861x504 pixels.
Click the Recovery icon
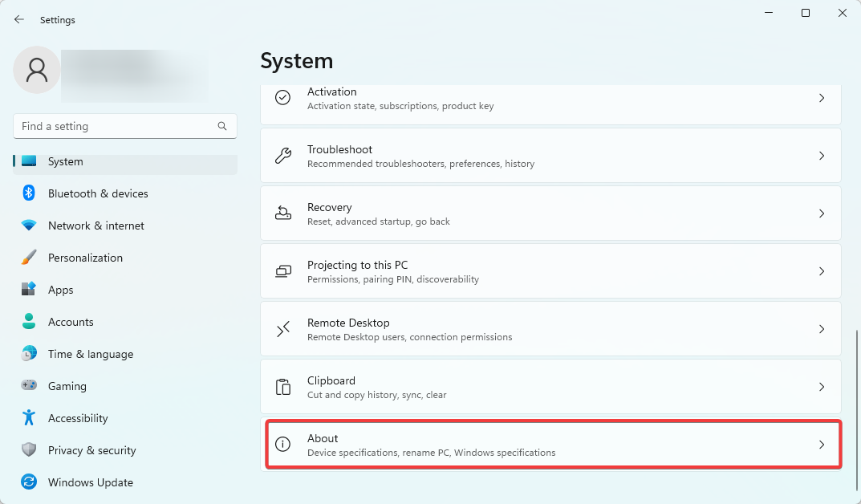(282, 213)
